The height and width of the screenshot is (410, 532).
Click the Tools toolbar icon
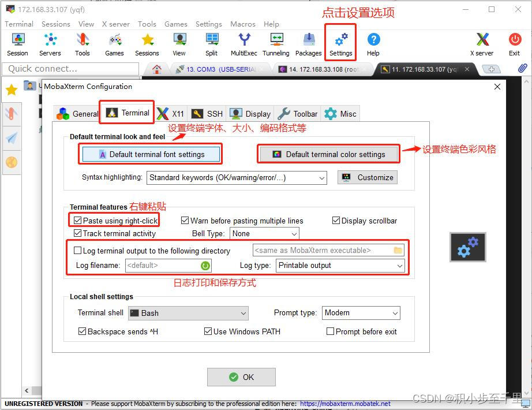point(83,44)
